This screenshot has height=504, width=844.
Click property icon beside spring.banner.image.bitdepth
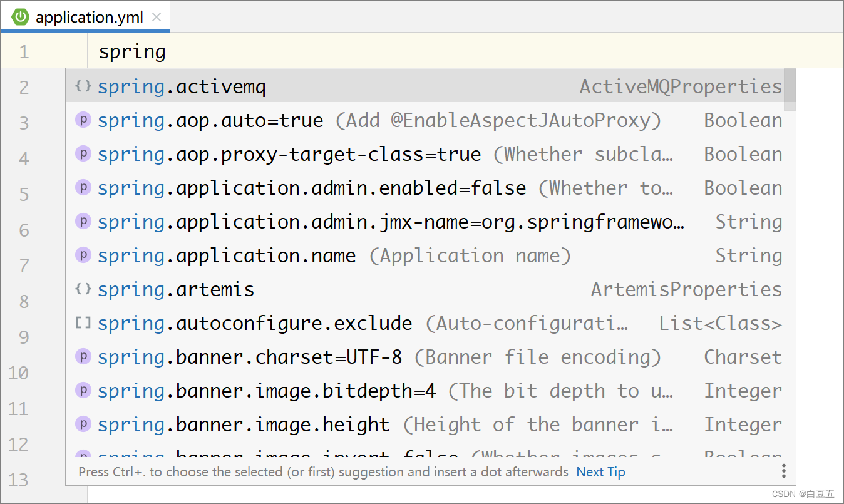tap(83, 390)
